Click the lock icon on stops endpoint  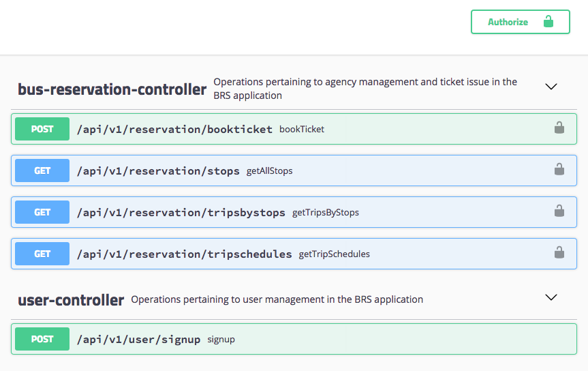coord(559,169)
